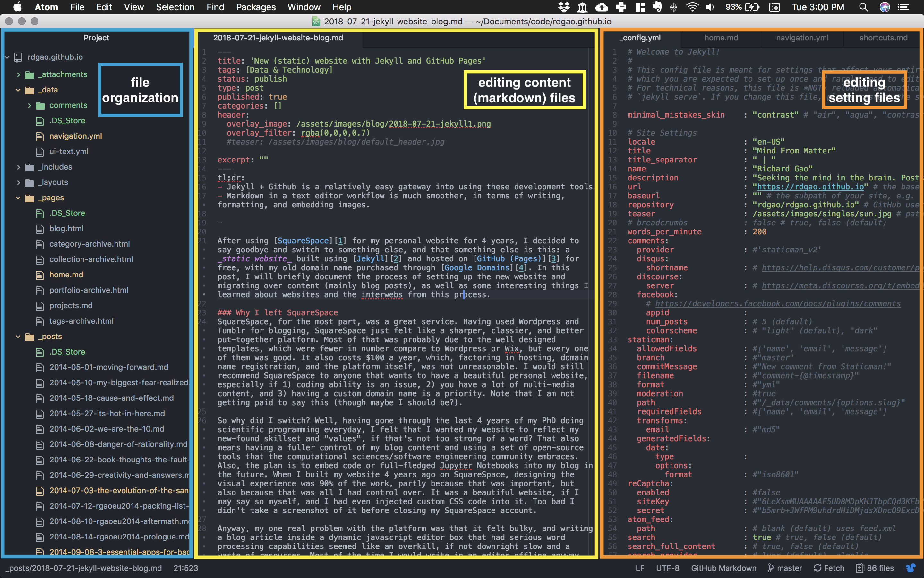Image resolution: width=924 pixels, height=578 pixels.
Task: Click the LF line ending selector
Action: pyautogui.click(x=640, y=568)
